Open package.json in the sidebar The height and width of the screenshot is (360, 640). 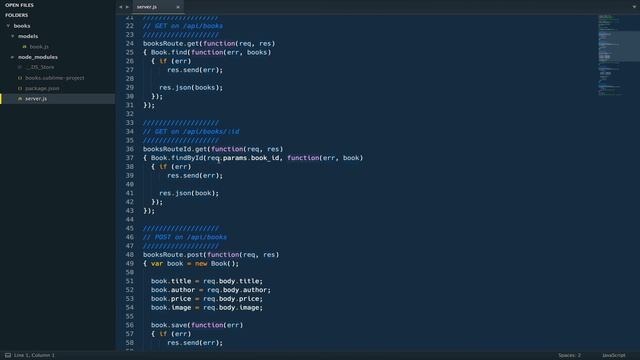click(42, 89)
